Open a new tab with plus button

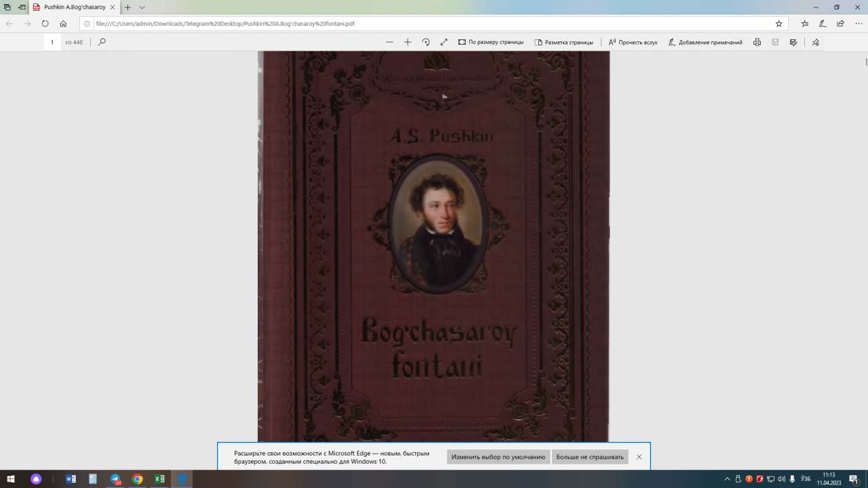pyautogui.click(x=127, y=7)
